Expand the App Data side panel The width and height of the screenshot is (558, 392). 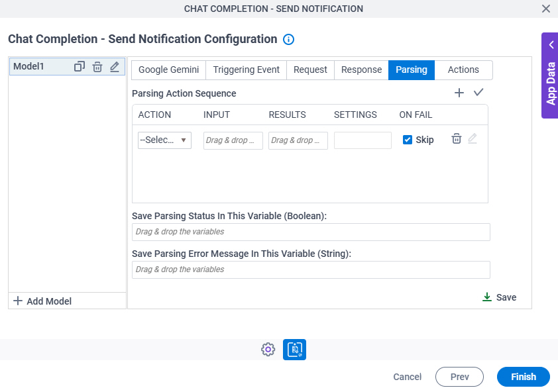550,75
